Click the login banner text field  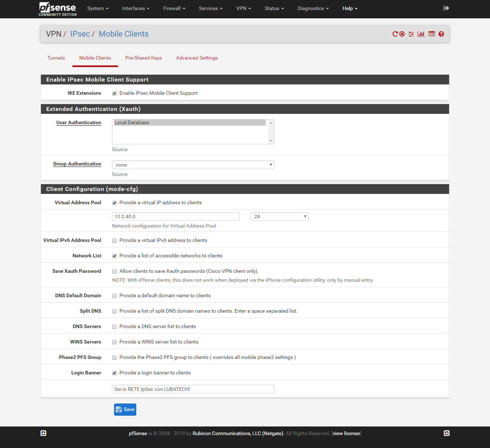[193, 389]
